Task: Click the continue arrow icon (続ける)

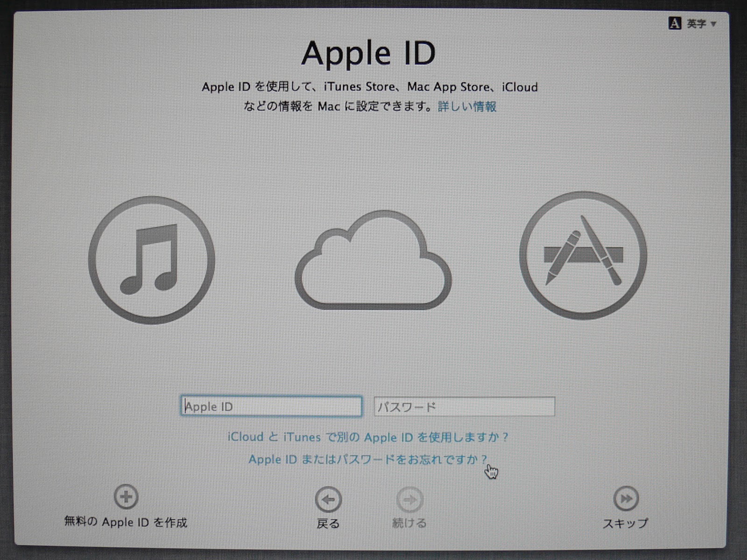Action: (x=410, y=500)
